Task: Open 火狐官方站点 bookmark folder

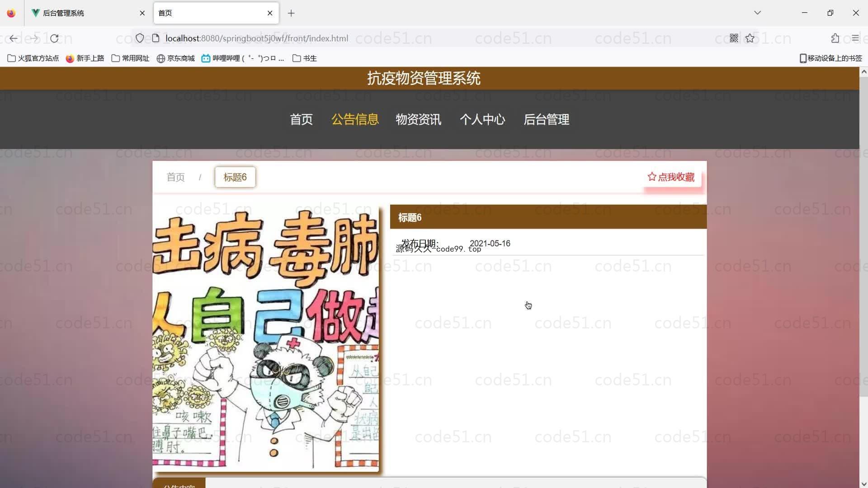Action: [x=33, y=58]
